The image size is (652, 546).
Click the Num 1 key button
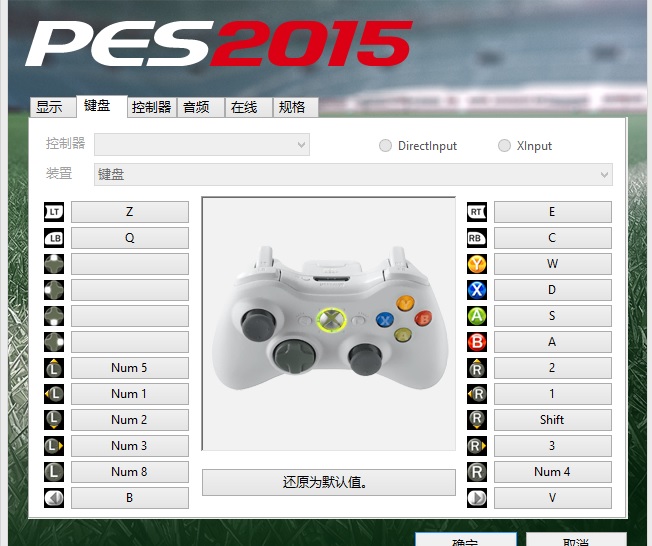(x=130, y=394)
